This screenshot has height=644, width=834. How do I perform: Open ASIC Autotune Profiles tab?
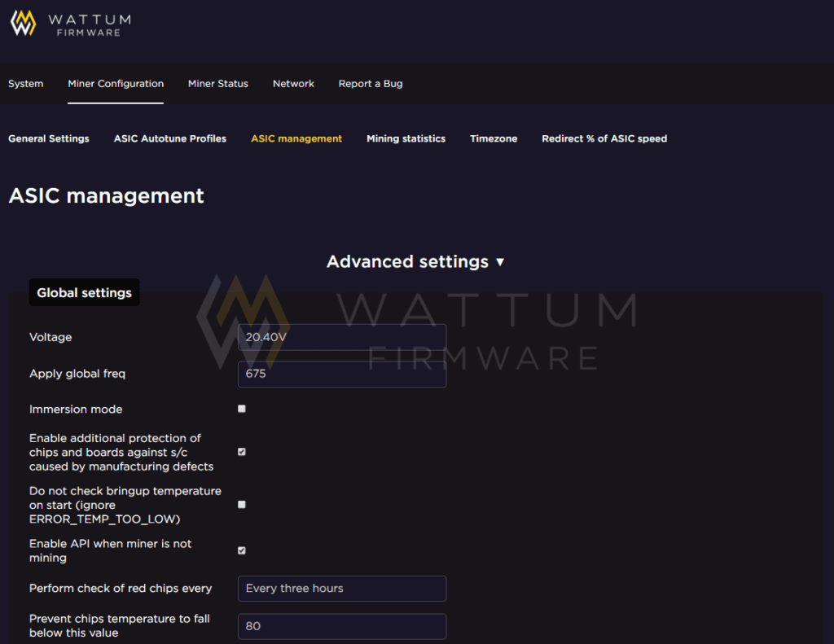[170, 139]
